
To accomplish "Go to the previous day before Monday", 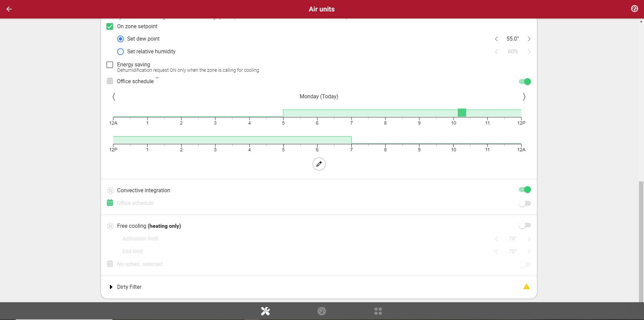I will (x=114, y=97).
